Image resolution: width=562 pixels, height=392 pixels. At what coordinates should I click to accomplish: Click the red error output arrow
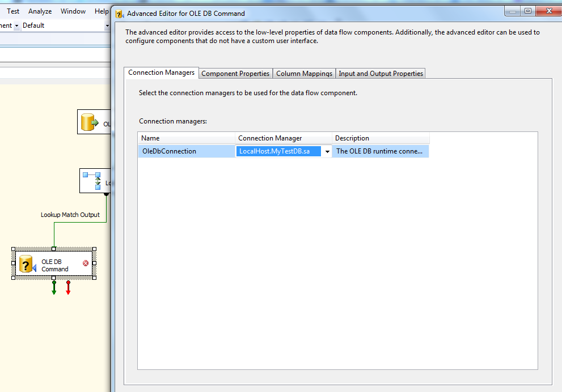pos(68,287)
